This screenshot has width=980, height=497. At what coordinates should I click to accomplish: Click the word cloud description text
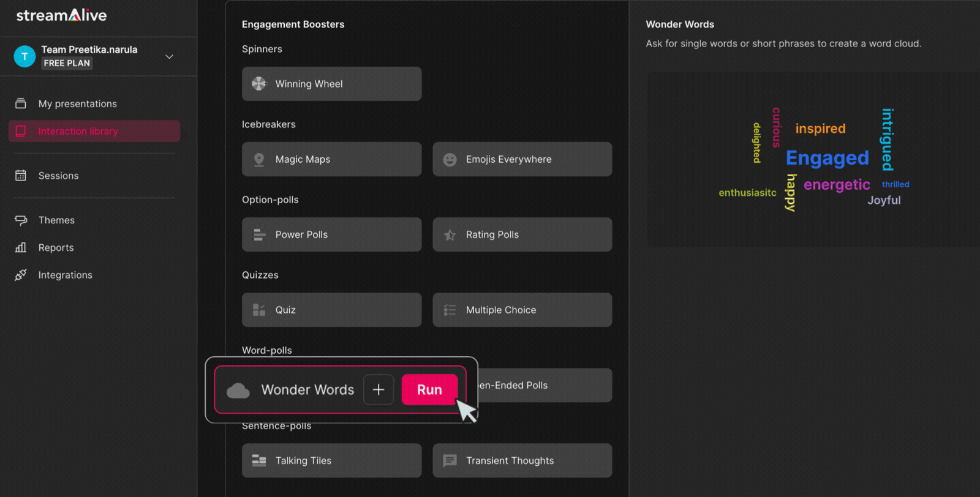click(x=783, y=43)
